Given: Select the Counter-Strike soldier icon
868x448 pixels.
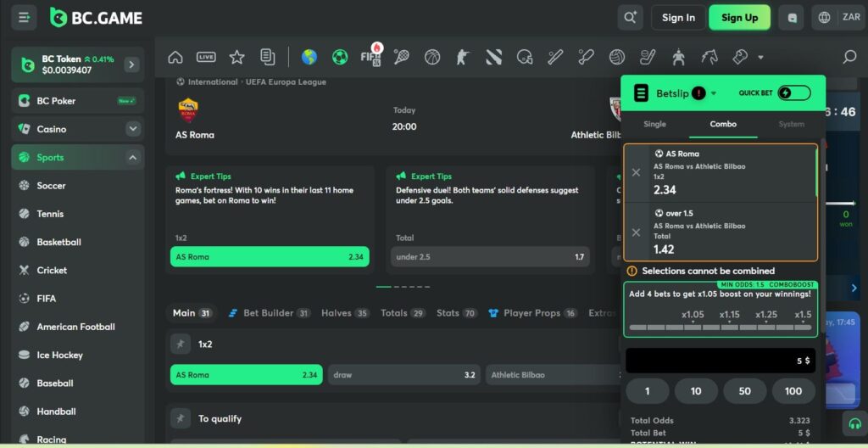Looking at the screenshot, I should (x=463, y=57).
